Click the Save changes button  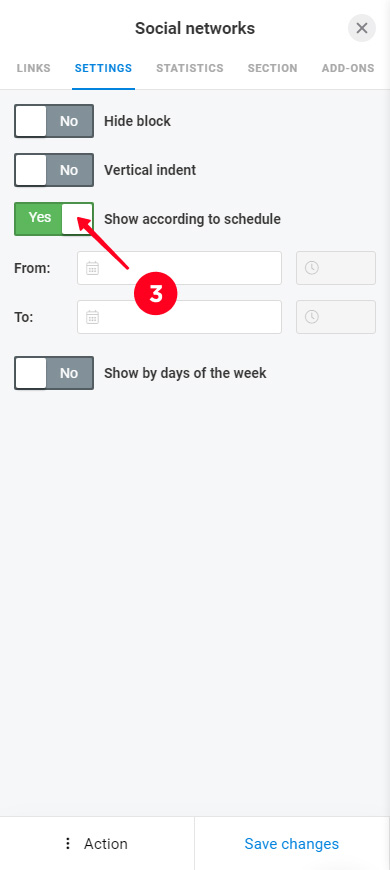(x=292, y=844)
